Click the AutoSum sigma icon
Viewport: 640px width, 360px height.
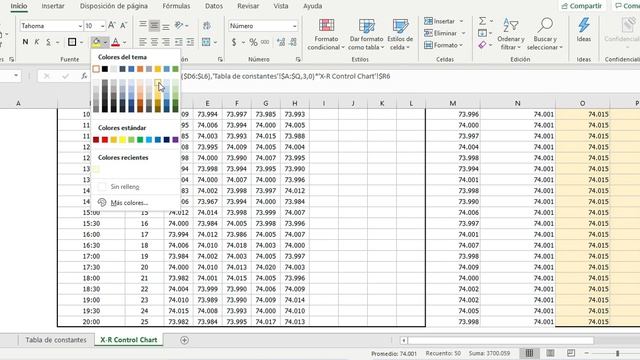(x=482, y=21)
